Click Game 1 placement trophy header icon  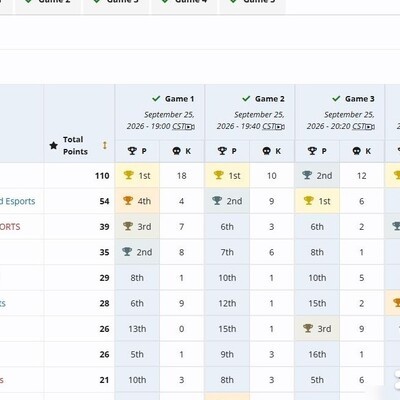(x=132, y=151)
